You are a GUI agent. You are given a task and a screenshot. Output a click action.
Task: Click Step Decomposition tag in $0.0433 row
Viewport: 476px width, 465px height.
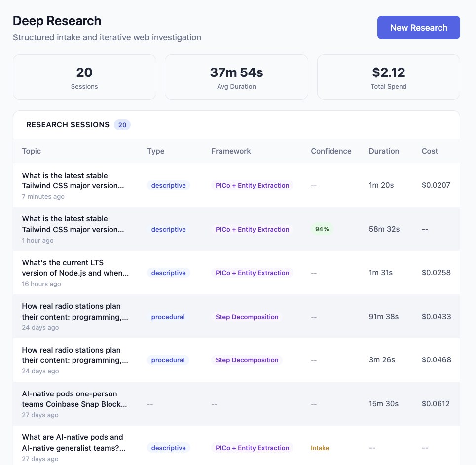(x=247, y=317)
